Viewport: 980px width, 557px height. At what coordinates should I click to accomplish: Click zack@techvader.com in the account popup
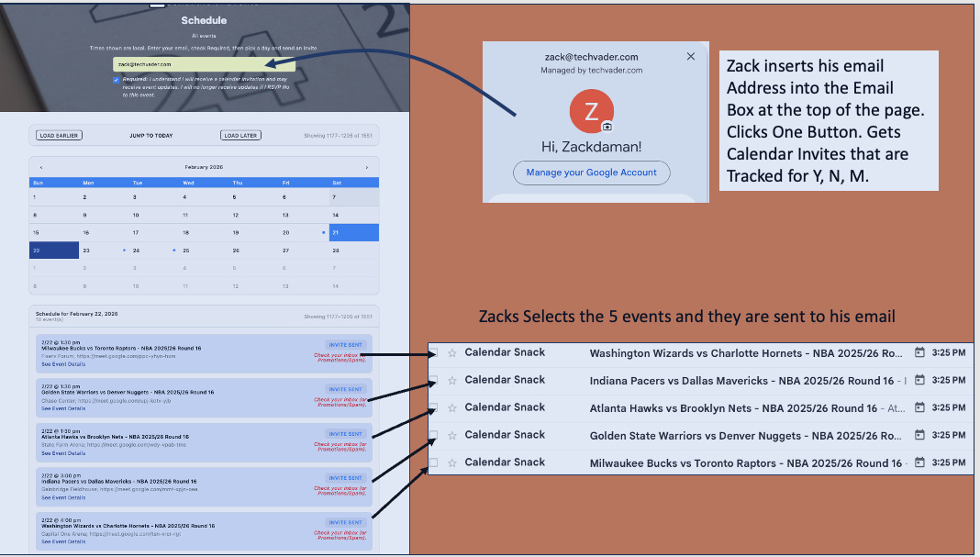591,57
